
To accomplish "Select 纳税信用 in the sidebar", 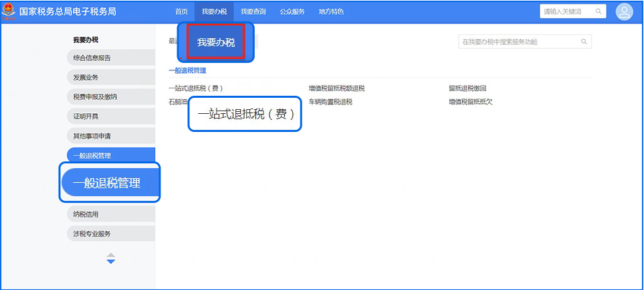I will tap(86, 214).
